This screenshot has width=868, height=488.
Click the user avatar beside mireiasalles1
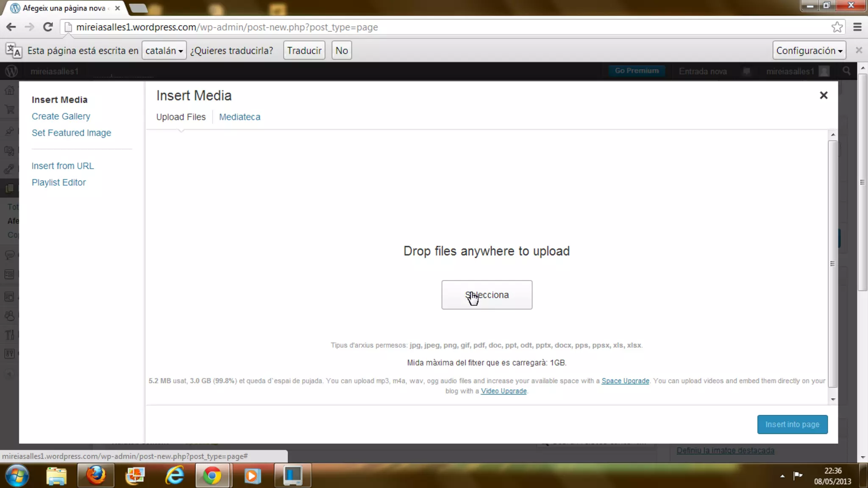pyautogui.click(x=824, y=71)
